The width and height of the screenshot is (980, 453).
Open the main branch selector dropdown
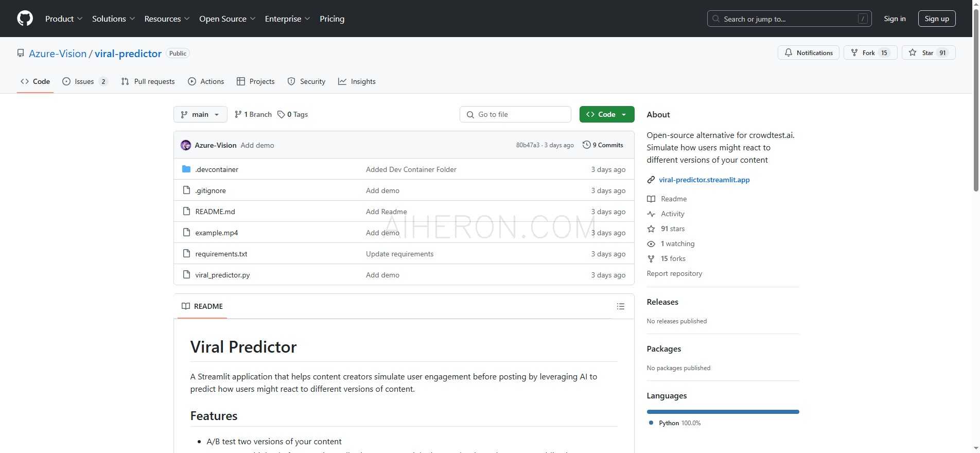[200, 114]
